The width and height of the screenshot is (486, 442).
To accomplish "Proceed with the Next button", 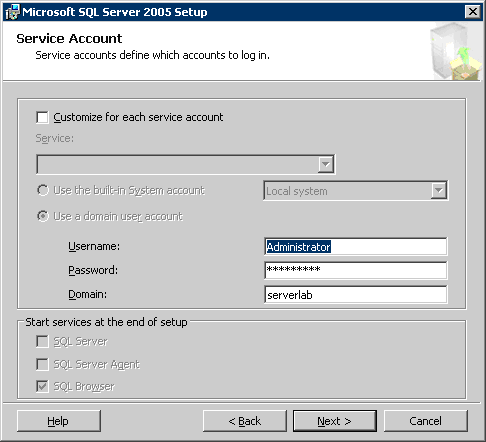I will [x=335, y=421].
